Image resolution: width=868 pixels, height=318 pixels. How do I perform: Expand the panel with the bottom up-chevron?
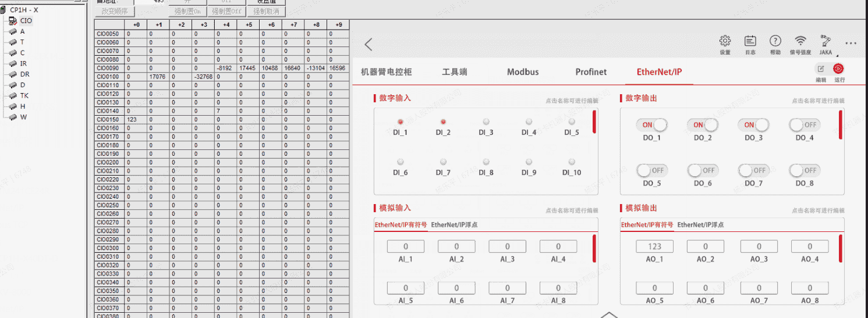[609, 315]
